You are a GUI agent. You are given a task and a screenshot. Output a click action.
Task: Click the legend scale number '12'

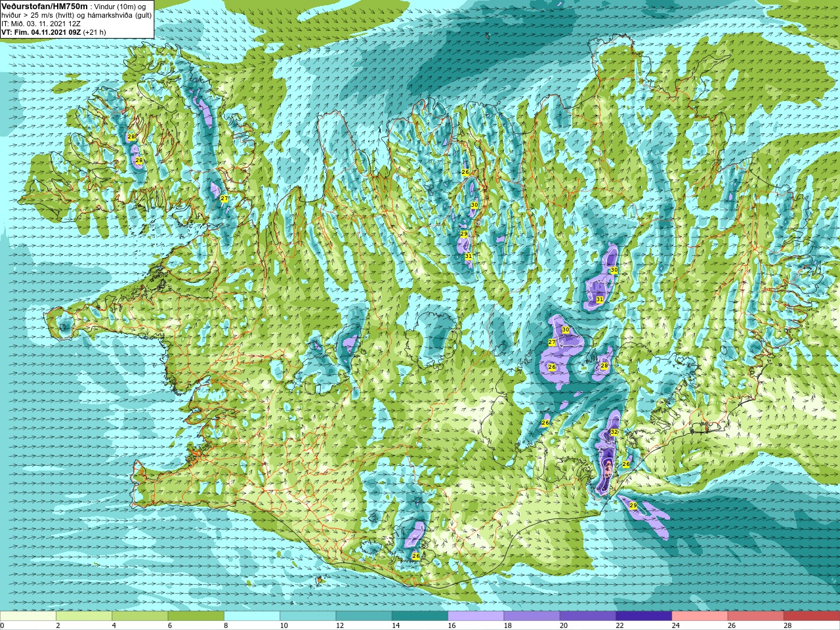pyautogui.click(x=340, y=625)
